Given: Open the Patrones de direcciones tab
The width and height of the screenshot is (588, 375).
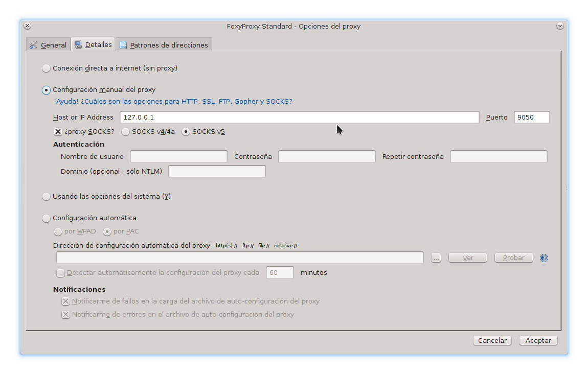Looking at the screenshot, I should tap(164, 44).
